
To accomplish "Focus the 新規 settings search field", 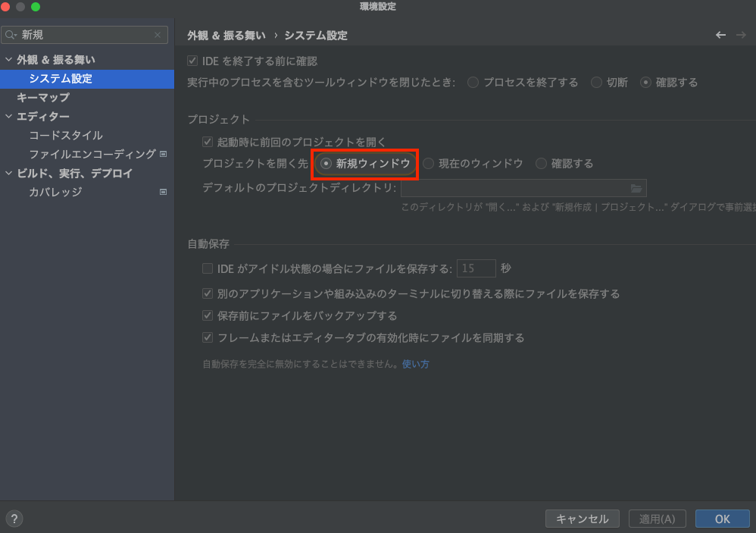I will pyautogui.click(x=85, y=35).
